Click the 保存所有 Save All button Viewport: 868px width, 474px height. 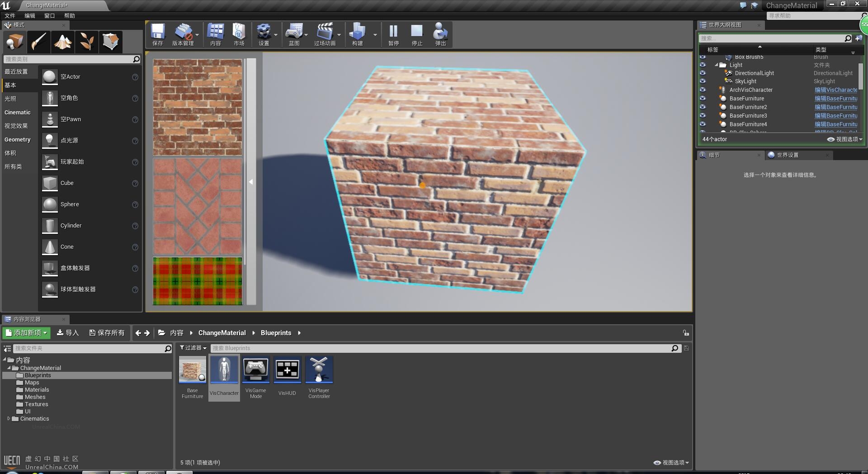point(107,333)
